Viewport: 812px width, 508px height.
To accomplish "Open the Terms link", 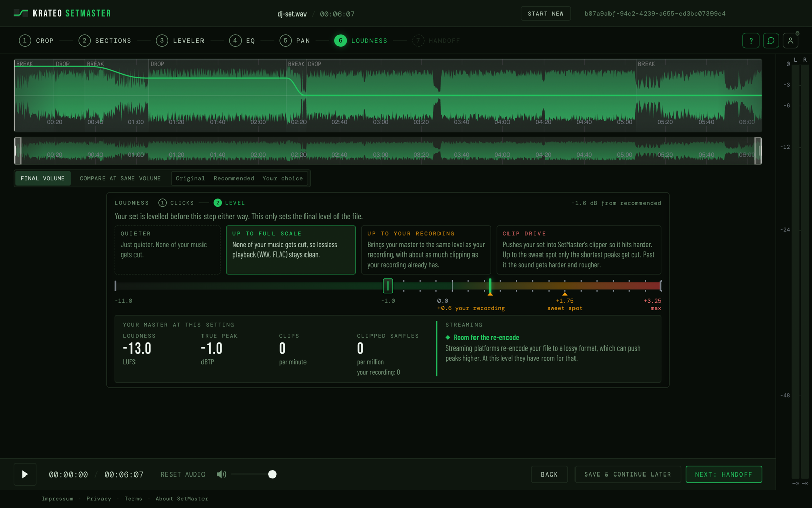I will (x=133, y=499).
